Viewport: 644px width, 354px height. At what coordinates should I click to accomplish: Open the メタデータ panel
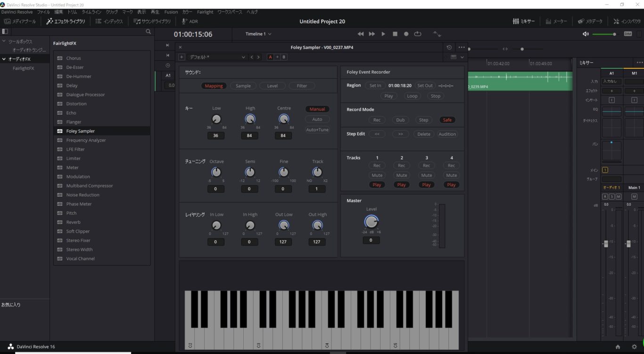[x=591, y=21]
